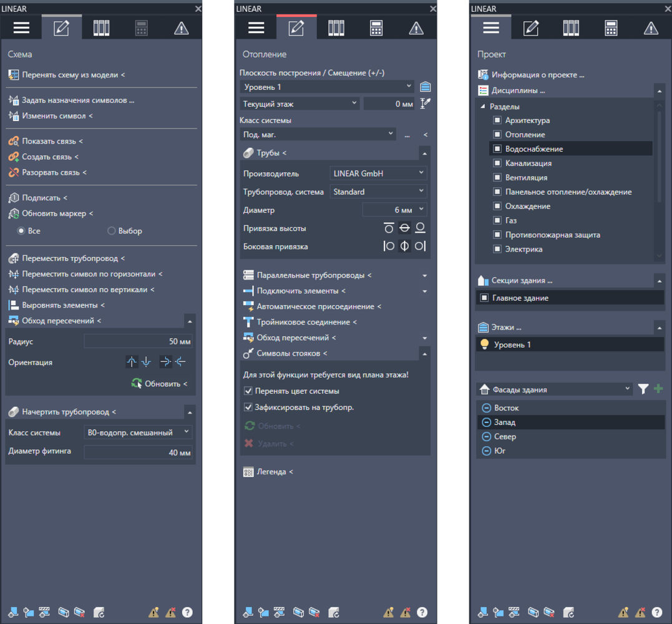The height and width of the screenshot is (624, 672).
Task: Click Перенять схему из модели
Action: (x=67, y=75)
